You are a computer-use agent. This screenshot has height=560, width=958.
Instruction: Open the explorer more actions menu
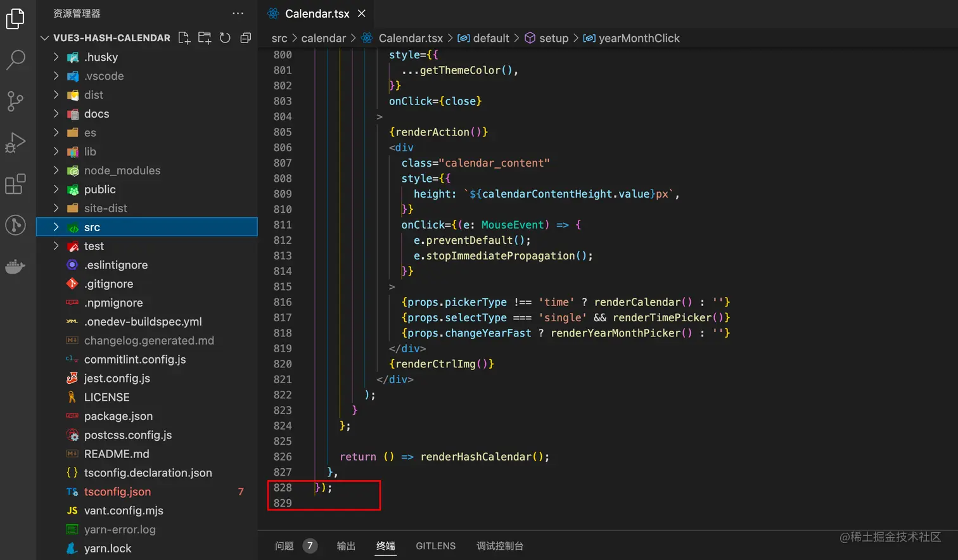point(238,13)
